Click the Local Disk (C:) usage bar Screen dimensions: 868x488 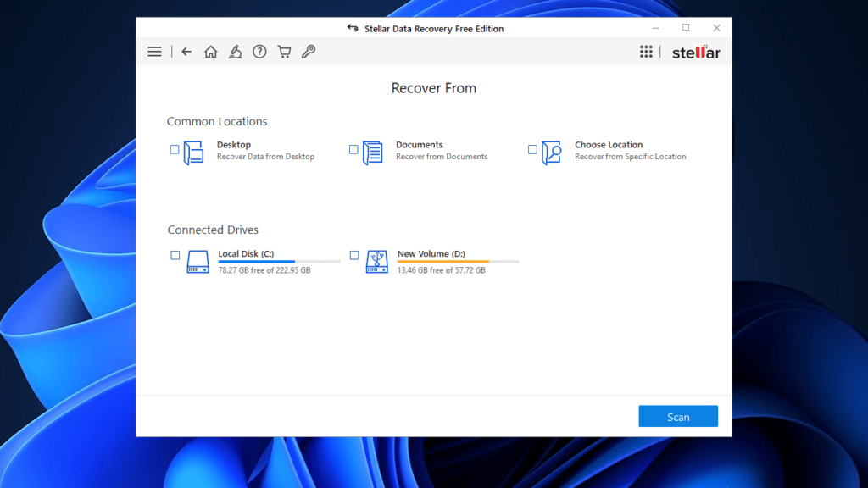pyautogui.click(x=279, y=262)
